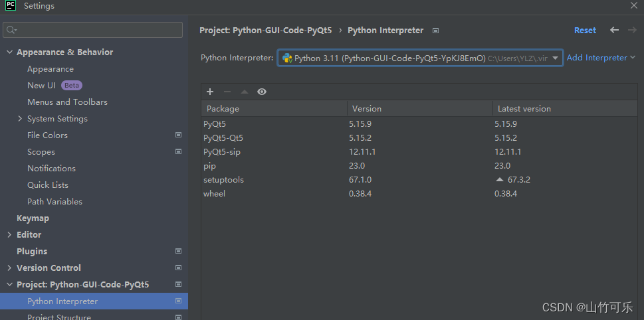Viewport: 644px width, 320px height.
Task: Sort by Latest version column header
Action: pos(565,109)
